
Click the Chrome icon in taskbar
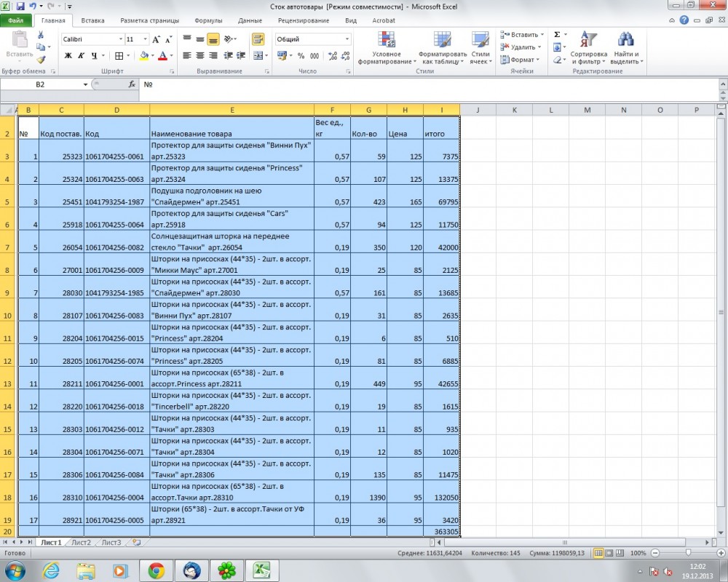[x=157, y=570]
